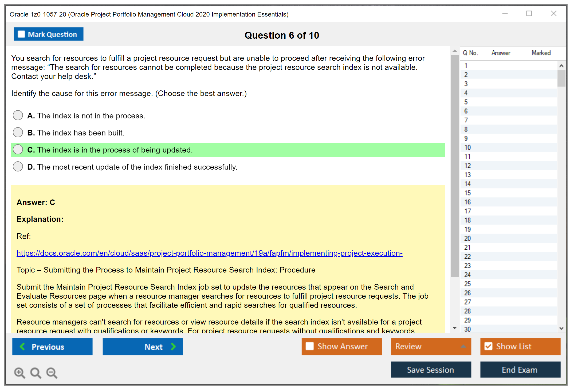Enable the Show Answer checkbox
The width and height of the screenshot is (574, 392).
tap(310, 346)
